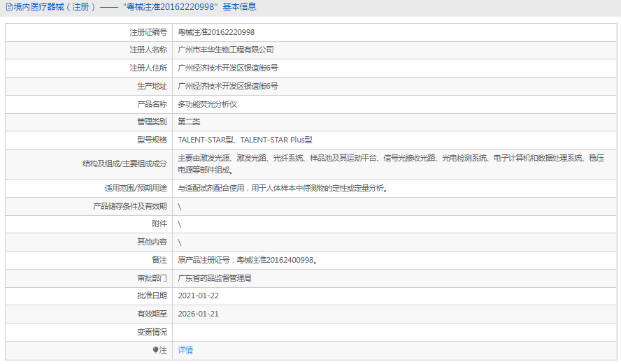
Task: Click the 产品名称 row label
Action: (152, 104)
